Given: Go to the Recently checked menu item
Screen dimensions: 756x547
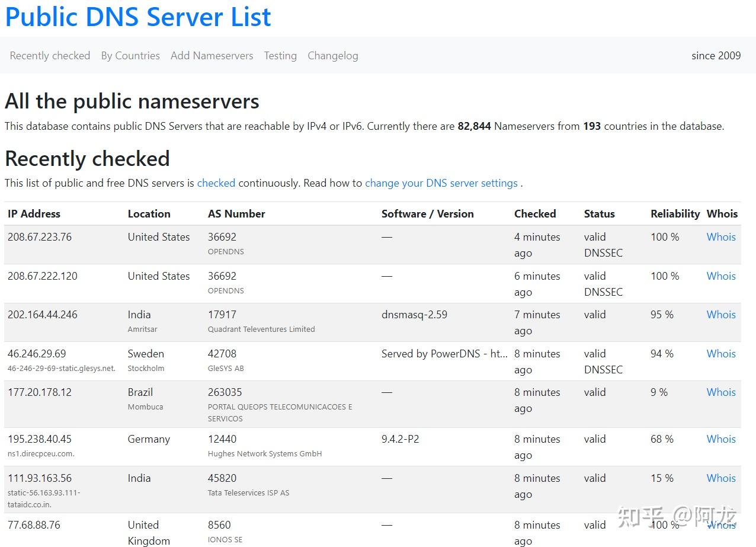Looking at the screenshot, I should coord(50,56).
